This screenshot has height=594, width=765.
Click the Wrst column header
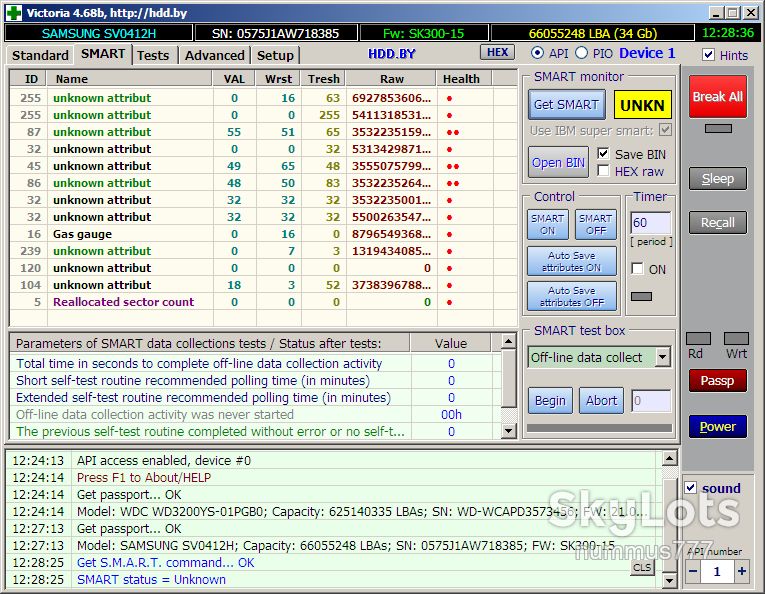point(279,79)
